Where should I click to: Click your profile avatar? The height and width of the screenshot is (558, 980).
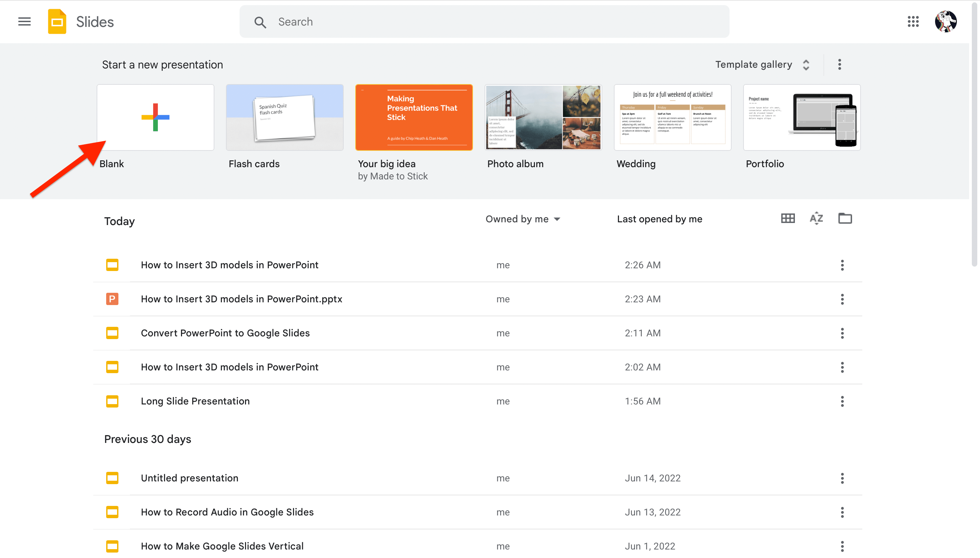946,21
